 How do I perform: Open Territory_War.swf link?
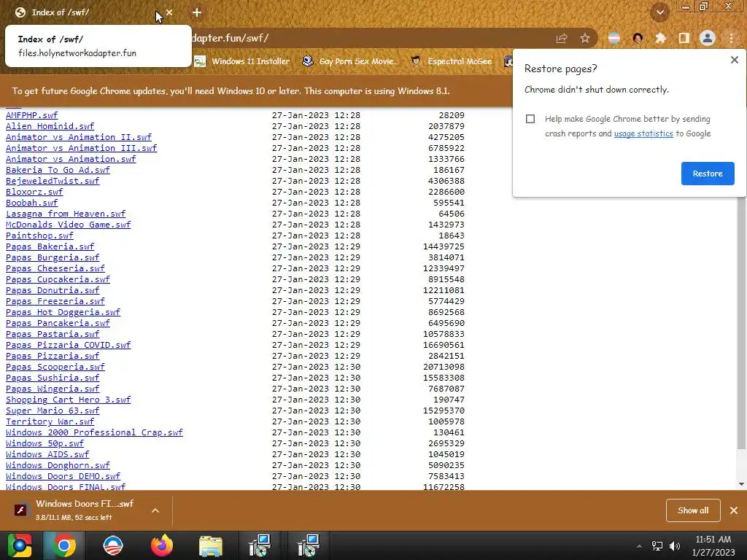[x=50, y=422]
